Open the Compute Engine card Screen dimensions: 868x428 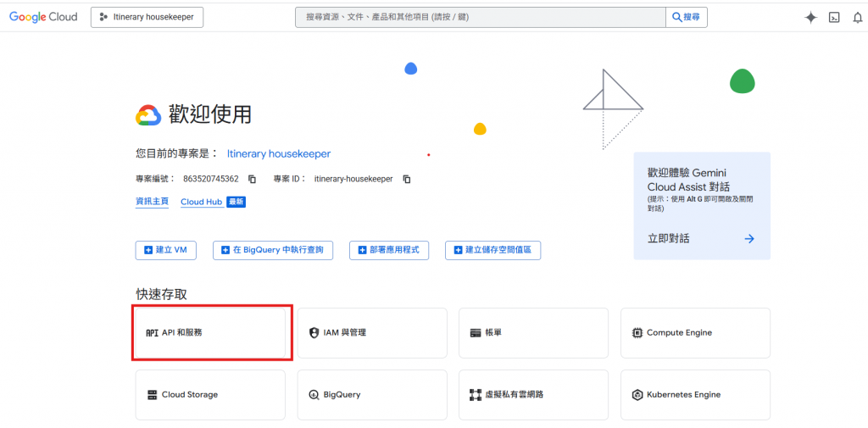pos(695,333)
